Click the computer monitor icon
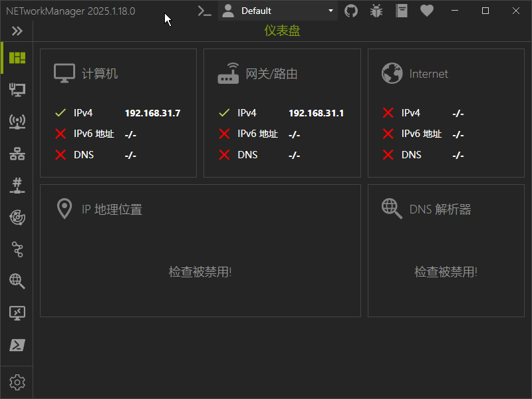 (x=65, y=73)
